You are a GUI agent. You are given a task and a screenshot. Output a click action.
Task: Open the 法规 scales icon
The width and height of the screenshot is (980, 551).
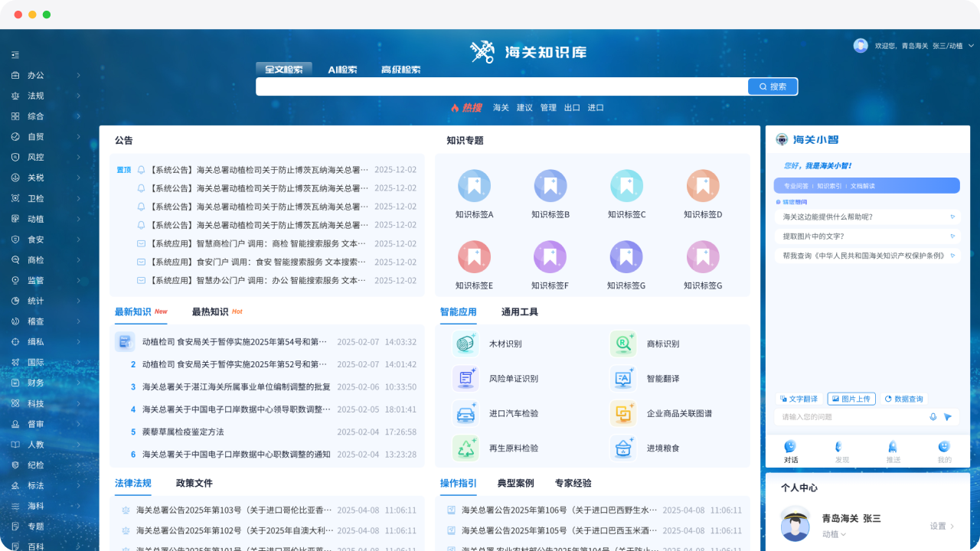15,96
